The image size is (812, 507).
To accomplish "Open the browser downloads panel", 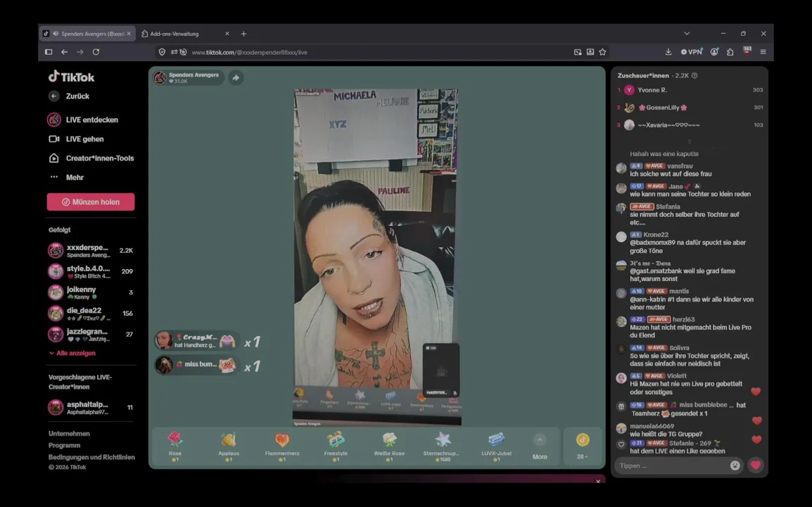I will pos(668,52).
